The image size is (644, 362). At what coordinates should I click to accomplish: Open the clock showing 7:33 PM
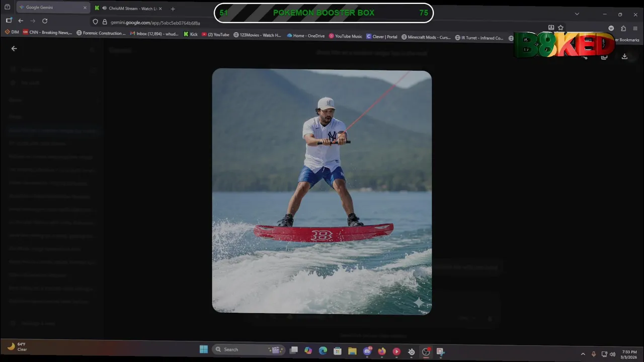(629, 354)
